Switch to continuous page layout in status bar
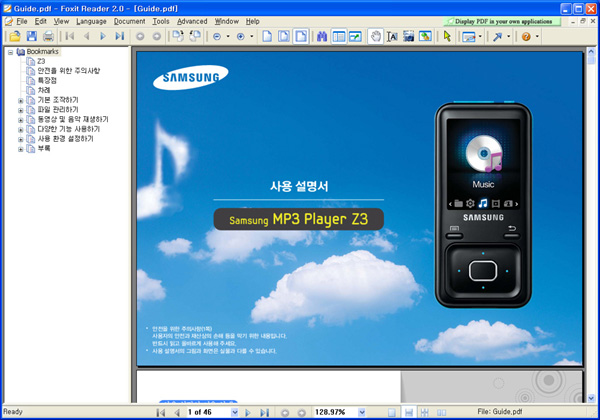The image size is (600, 420). (x=409, y=412)
